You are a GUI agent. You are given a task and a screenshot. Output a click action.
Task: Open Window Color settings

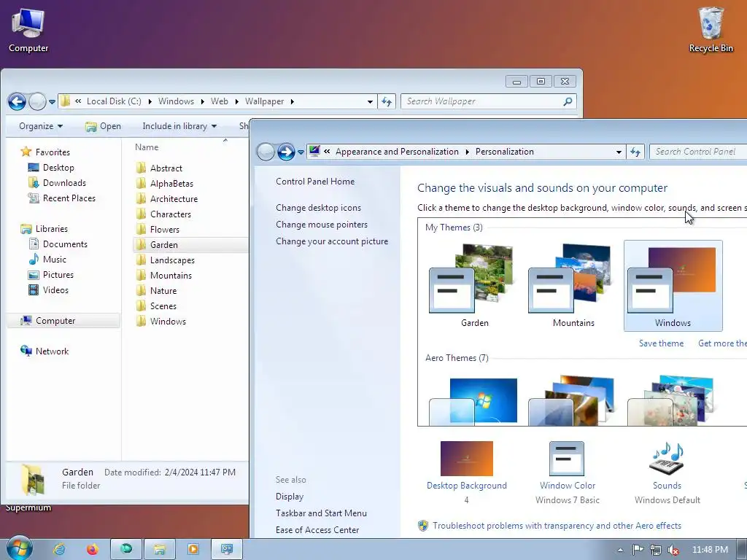pyautogui.click(x=568, y=472)
